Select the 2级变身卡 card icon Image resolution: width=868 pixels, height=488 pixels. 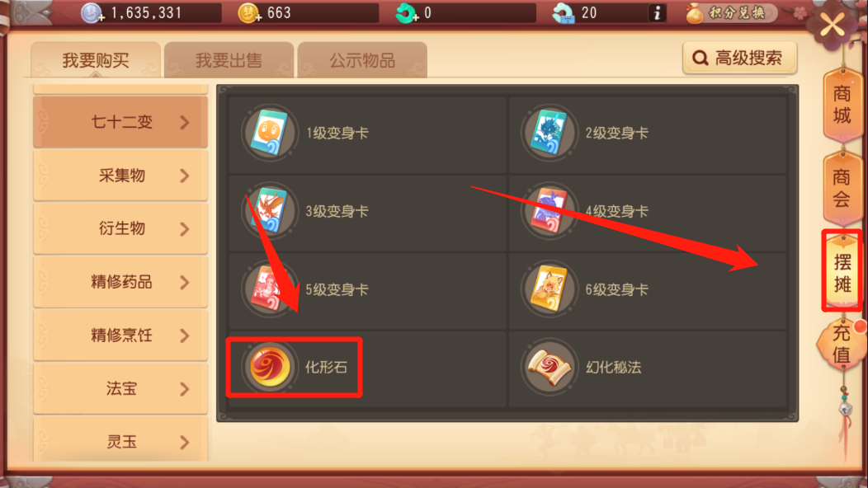pyautogui.click(x=550, y=133)
